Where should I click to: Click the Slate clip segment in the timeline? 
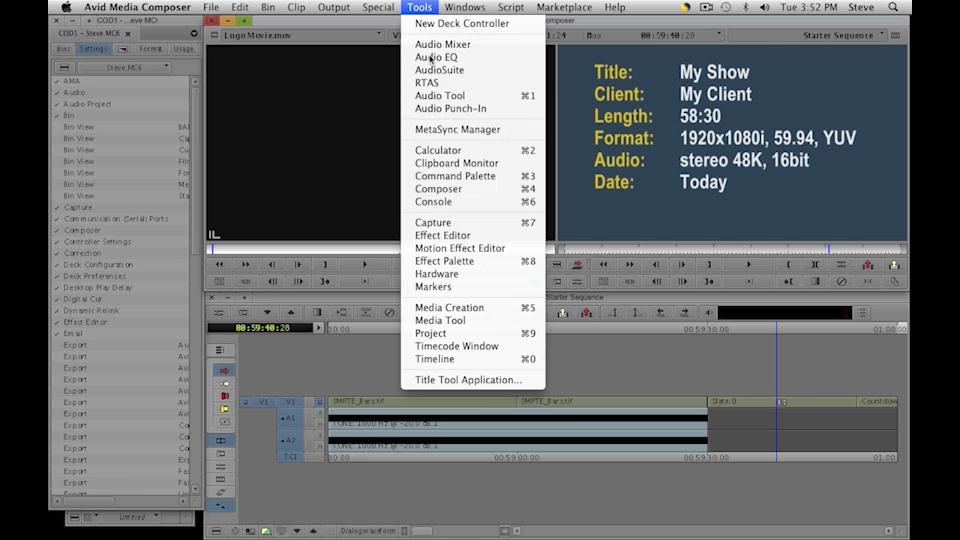point(782,402)
